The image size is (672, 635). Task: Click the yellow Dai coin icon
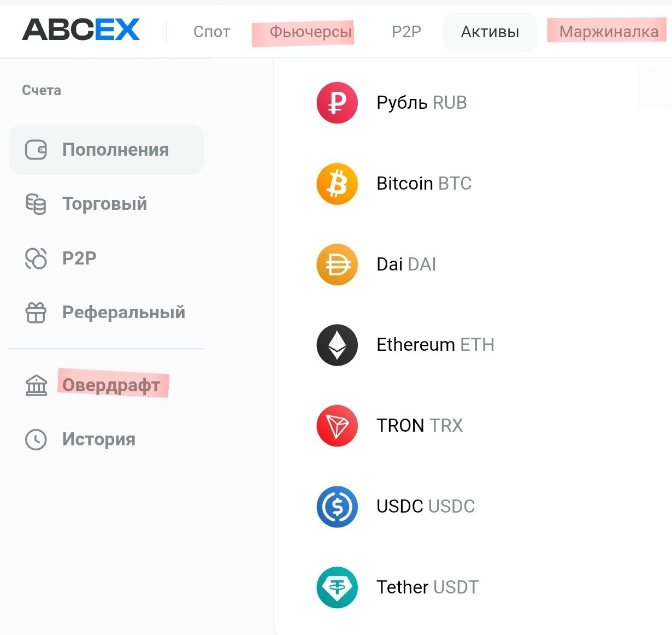pos(337,264)
